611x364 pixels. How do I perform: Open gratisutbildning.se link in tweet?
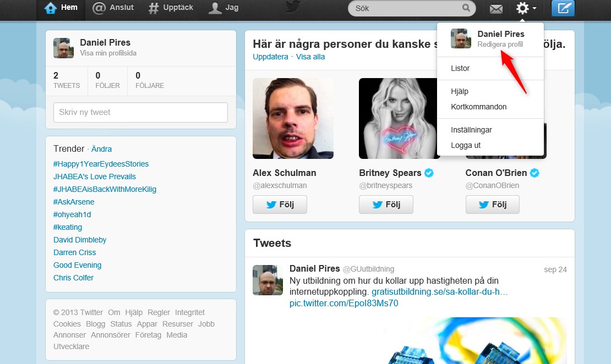440,292
